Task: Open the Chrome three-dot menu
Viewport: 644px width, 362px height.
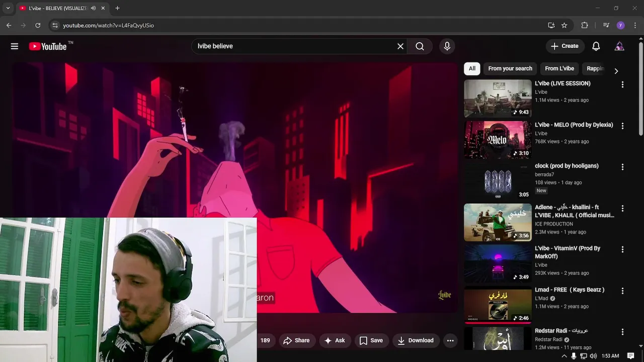Action: pyautogui.click(x=634, y=25)
